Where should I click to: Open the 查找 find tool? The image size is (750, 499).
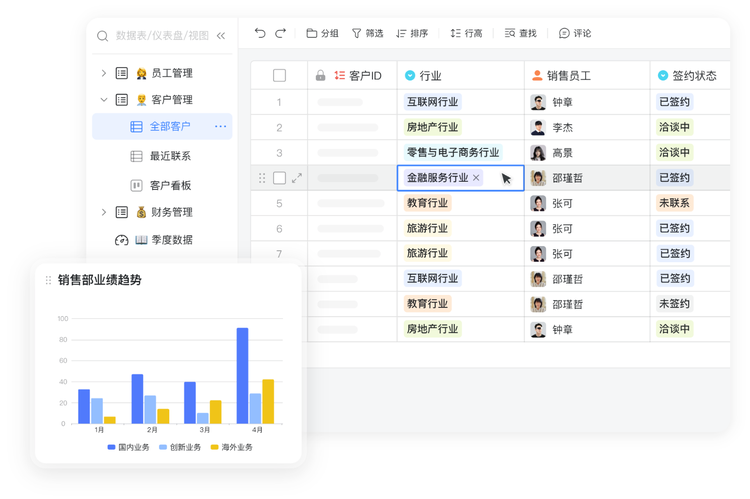(x=520, y=33)
